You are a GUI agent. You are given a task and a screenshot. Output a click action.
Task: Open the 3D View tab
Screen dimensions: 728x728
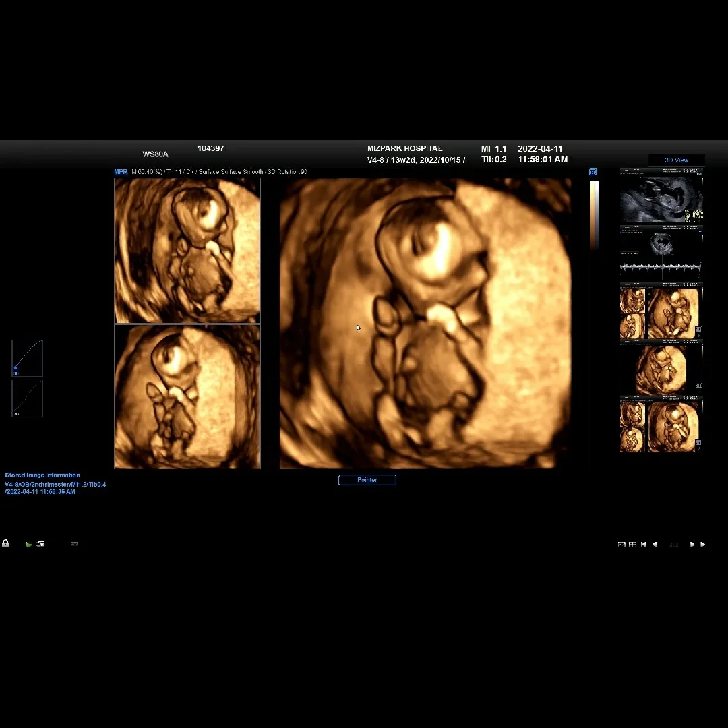pos(677,160)
